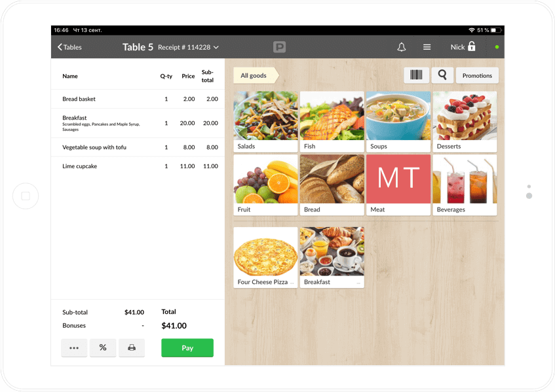This screenshot has height=392, width=555.
Task: Open the notifications bell
Action: pyautogui.click(x=402, y=46)
